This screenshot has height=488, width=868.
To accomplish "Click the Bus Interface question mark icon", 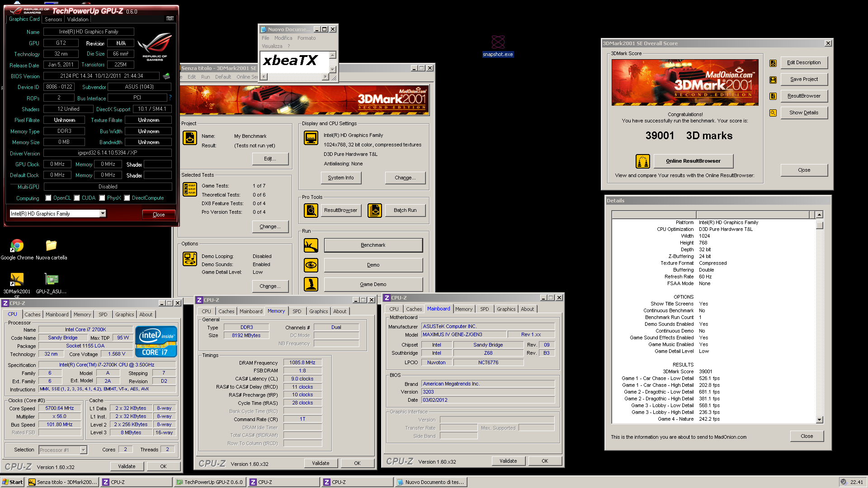I will [170, 98].
